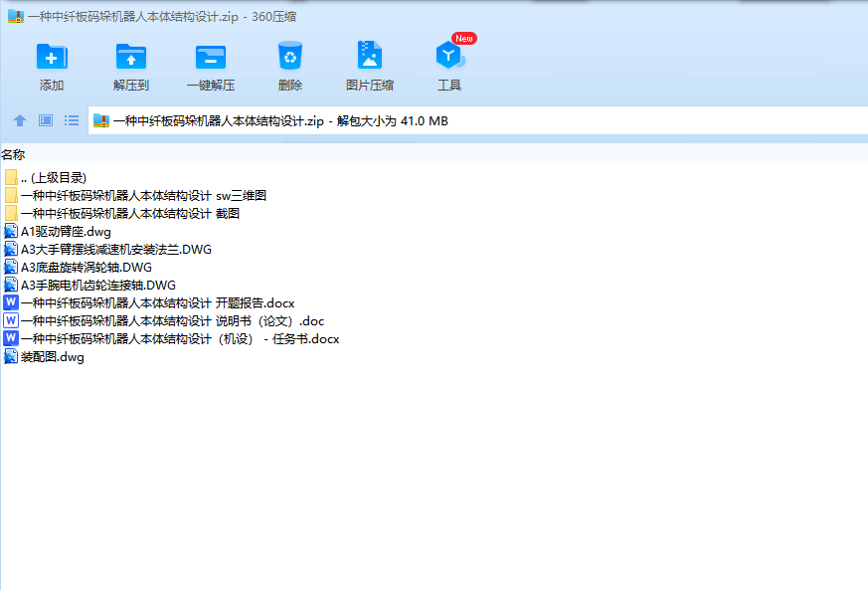Image resolution: width=868 pixels, height=590 pixels.
Task: Click the archive path address field
Action: click(477, 120)
